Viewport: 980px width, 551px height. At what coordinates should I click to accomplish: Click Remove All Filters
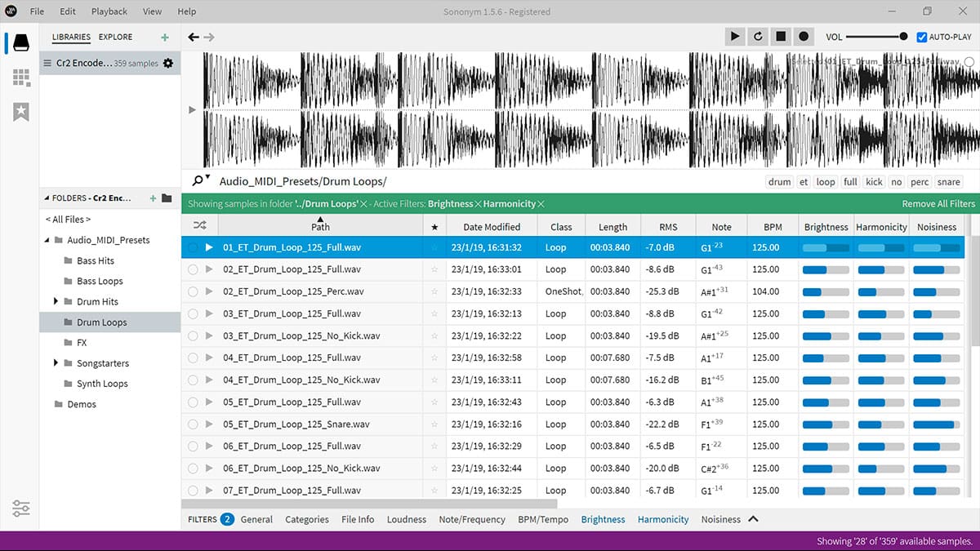(x=938, y=204)
